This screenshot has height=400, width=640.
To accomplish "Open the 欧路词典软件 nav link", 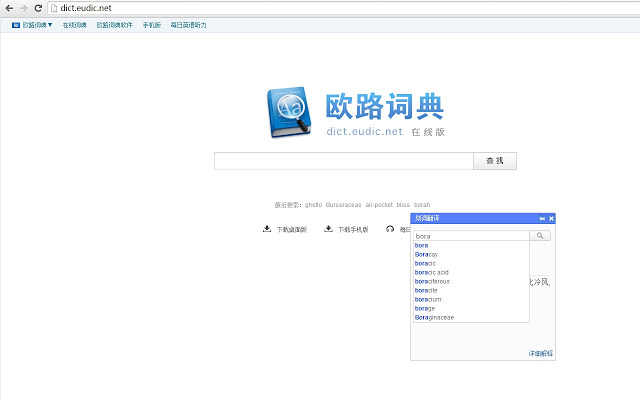I will [114, 25].
